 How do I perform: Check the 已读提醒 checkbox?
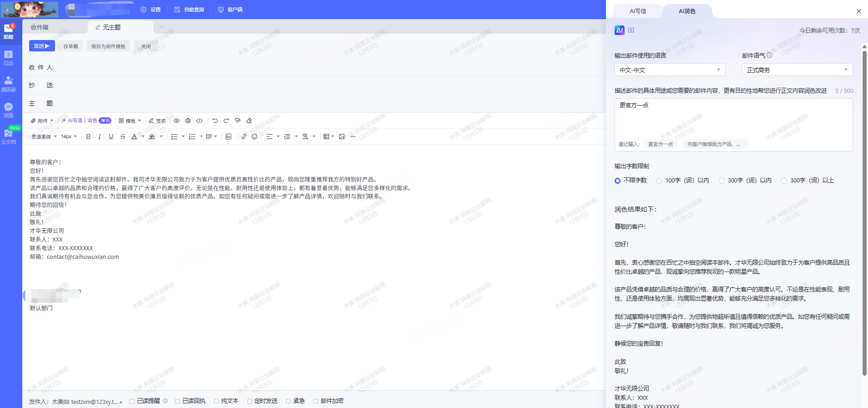point(132,401)
